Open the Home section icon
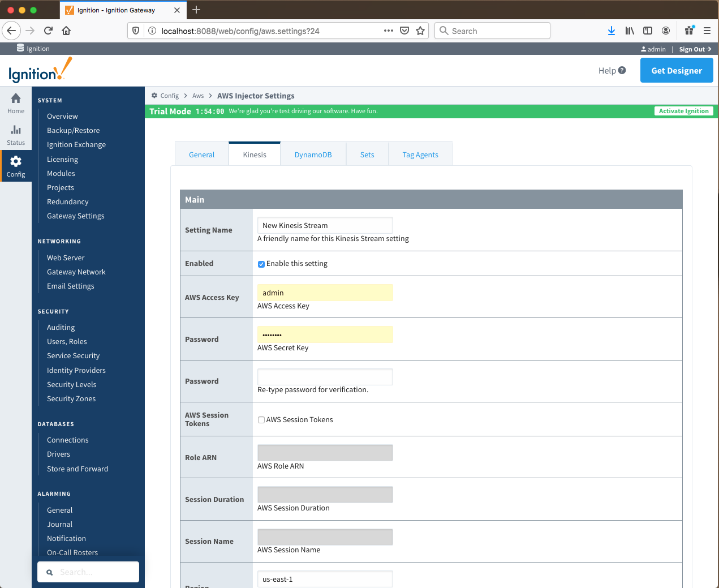This screenshot has width=719, height=588. [x=16, y=99]
